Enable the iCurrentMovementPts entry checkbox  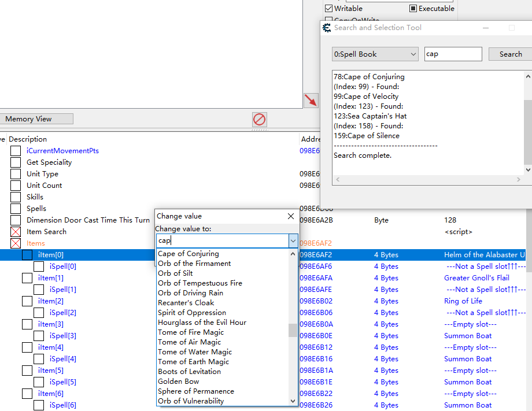(x=16, y=151)
